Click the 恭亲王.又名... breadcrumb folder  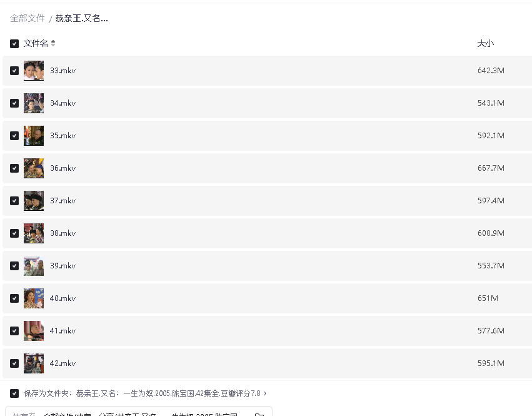81,18
